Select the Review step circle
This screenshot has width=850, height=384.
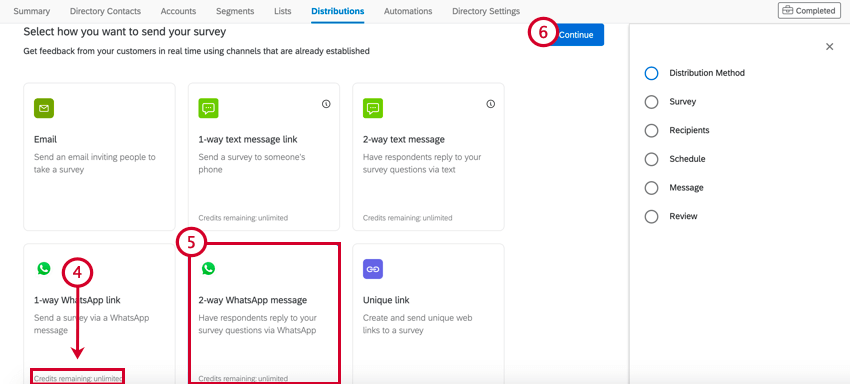(652, 217)
